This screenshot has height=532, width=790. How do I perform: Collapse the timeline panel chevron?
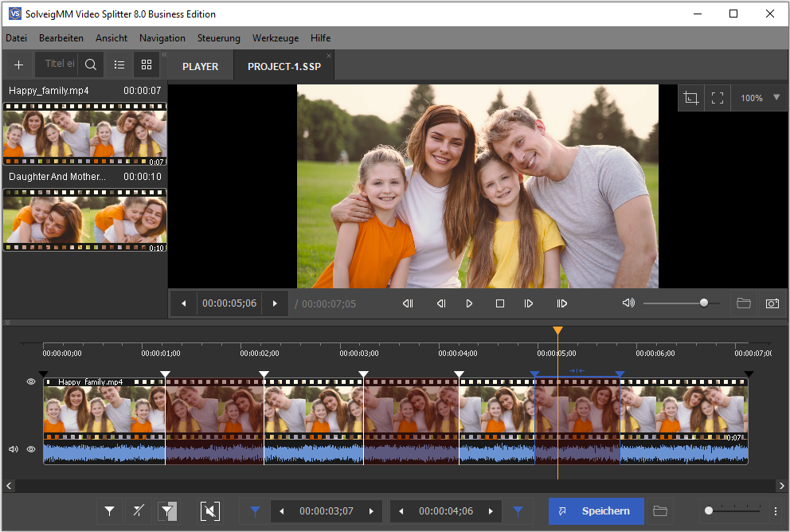(7, 322)
